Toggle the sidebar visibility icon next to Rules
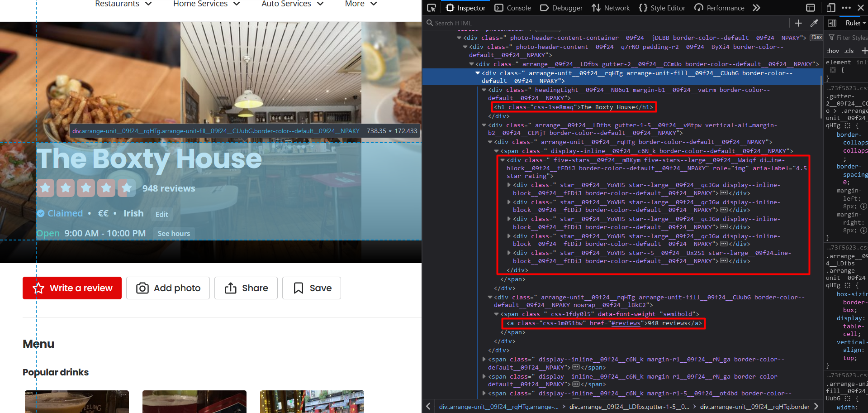The image size is (868, 413). click(x=833, y=23)
